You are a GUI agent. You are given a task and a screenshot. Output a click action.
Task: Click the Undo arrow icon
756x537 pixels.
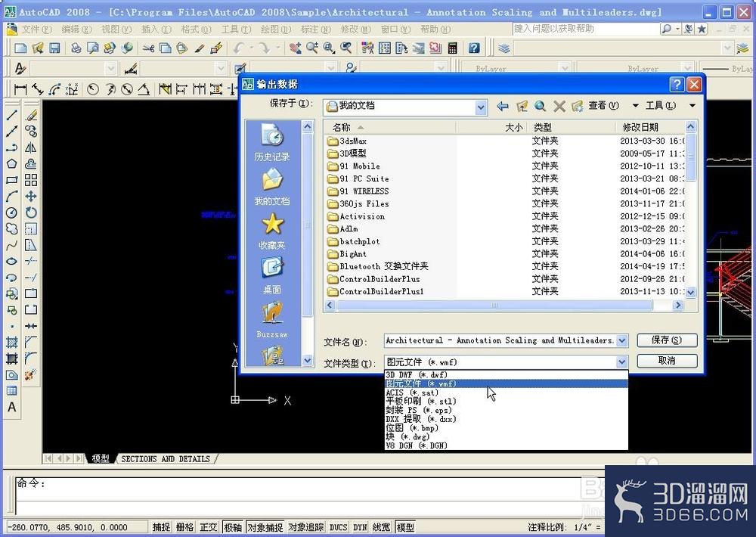[x=238, y=48]
